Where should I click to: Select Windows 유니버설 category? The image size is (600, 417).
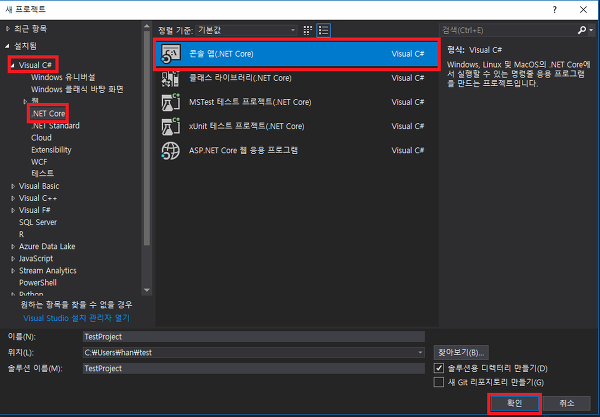(x=63, y=77)
